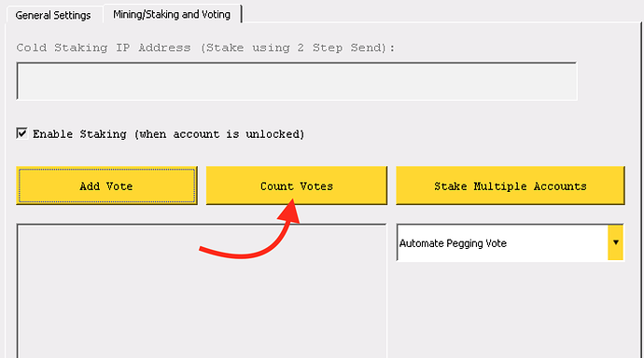644x358 pixels.
Task: Click the Count Votes button
Action: 297,186
